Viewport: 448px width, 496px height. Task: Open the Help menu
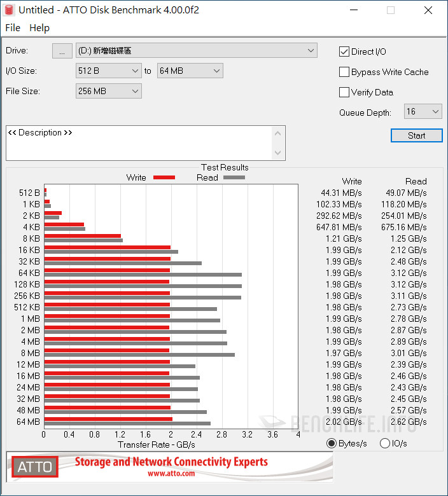tap(39, 28)
